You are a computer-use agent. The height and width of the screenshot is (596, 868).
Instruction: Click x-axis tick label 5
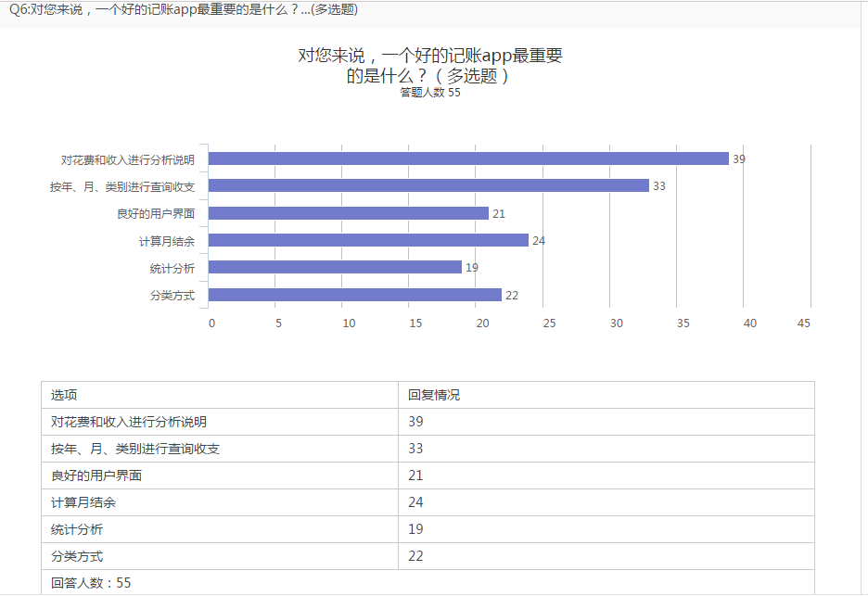[278, 323]
